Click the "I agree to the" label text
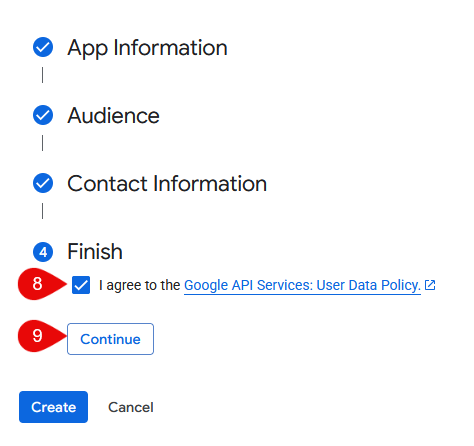 pyautogui.click(x=139, y=285)
